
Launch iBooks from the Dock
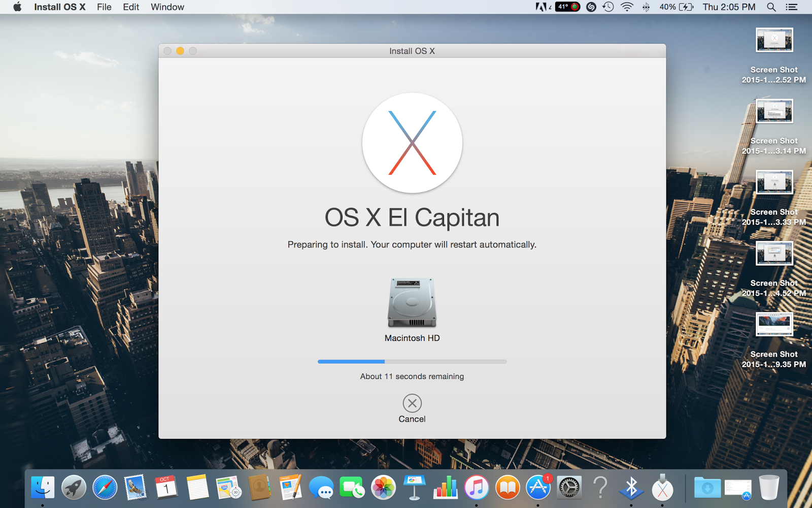click(x=507, y=488)
